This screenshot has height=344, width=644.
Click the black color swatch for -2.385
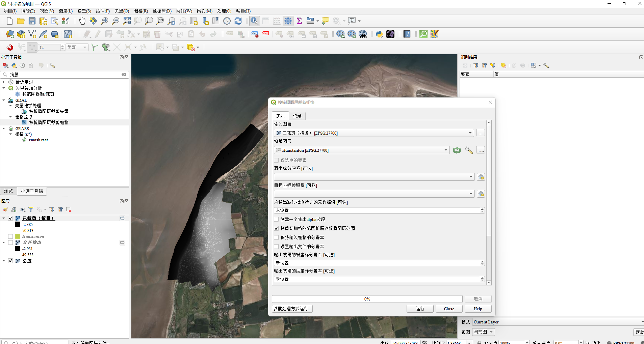[18, 224]
